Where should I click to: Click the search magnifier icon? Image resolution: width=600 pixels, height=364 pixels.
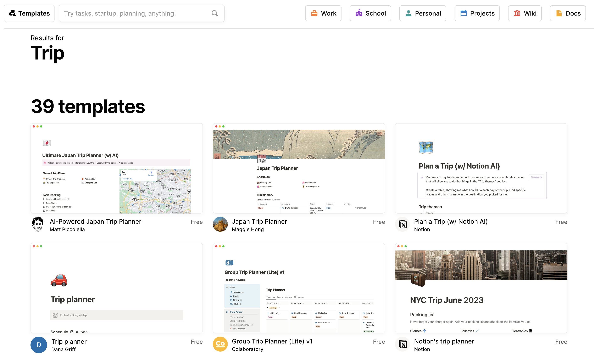click(215, 13)
